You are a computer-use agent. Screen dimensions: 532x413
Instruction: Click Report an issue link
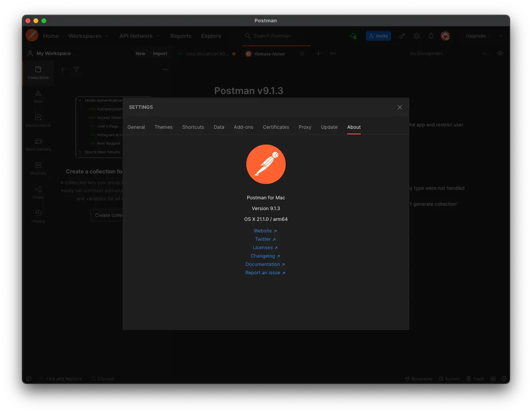point(265,273)
